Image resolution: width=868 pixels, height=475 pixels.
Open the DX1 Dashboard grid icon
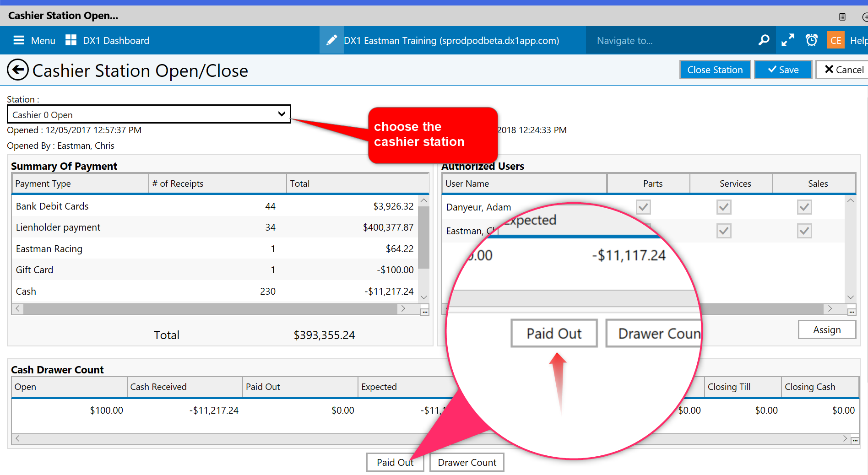71,40
